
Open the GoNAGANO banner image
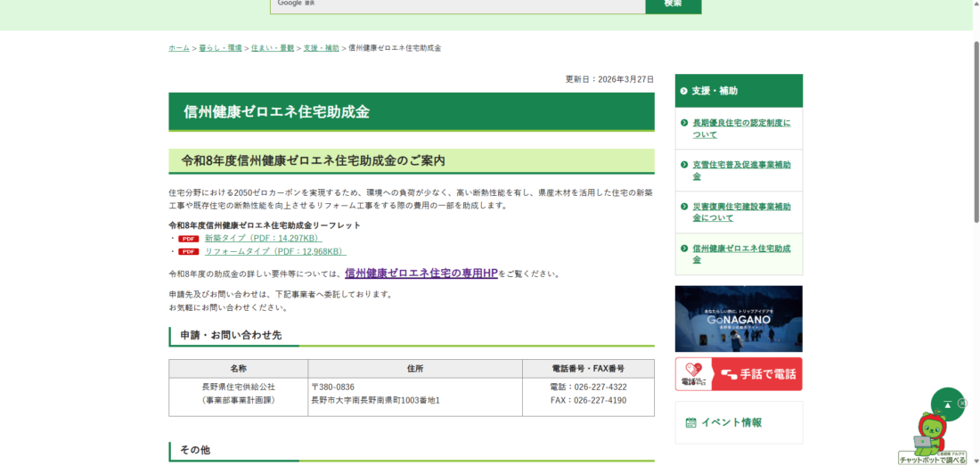click(x=738, y=318)
